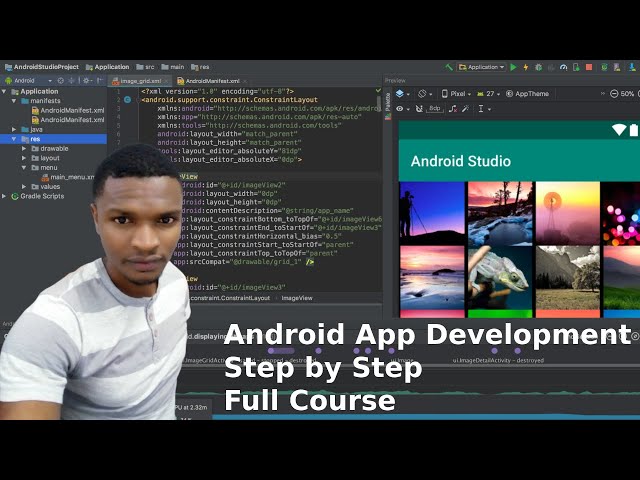Close the image_grid.xml tab
This screenshot has height=480, width=640.
click(x=167, y=81)
